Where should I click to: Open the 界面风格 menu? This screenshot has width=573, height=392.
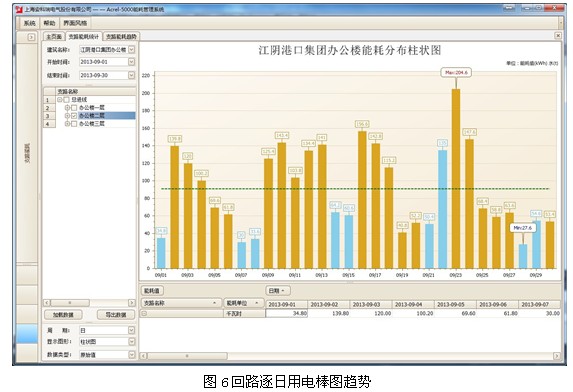75,23
